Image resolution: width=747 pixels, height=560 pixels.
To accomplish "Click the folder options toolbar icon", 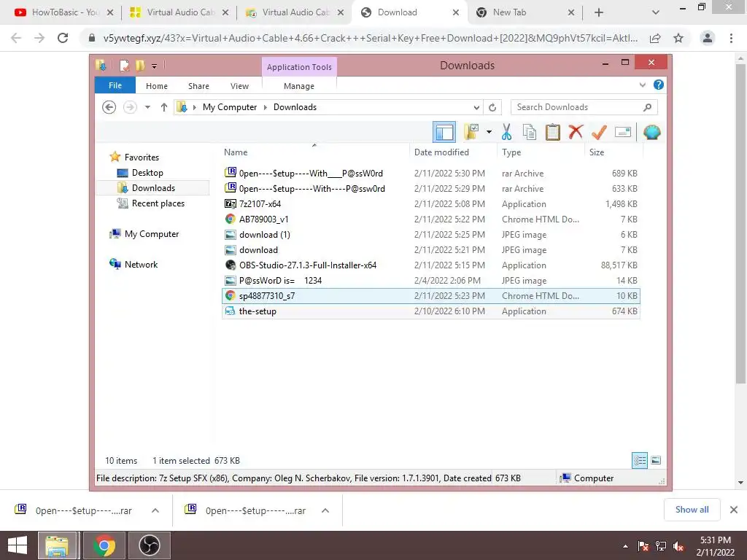I will 472,132.
